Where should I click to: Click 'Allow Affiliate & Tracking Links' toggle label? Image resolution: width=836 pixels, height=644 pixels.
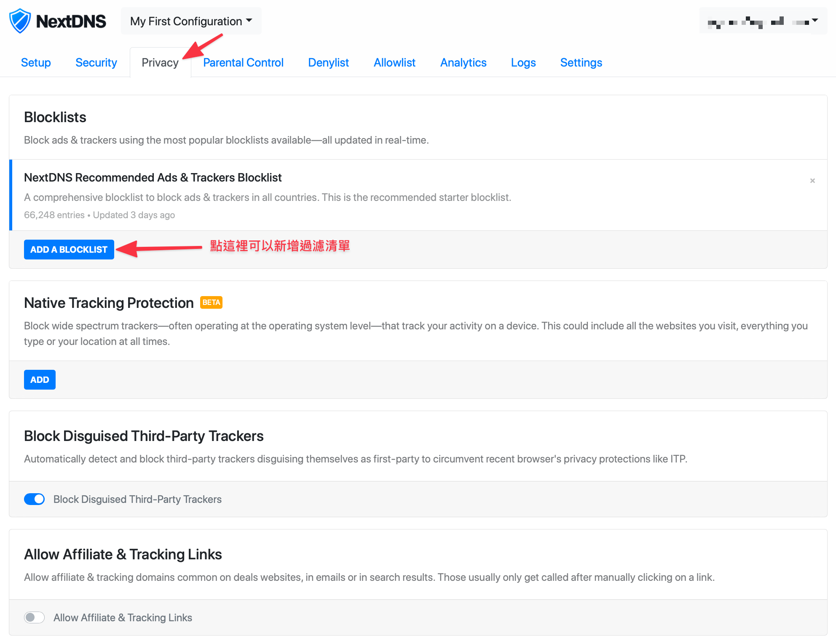click(123, 617)
